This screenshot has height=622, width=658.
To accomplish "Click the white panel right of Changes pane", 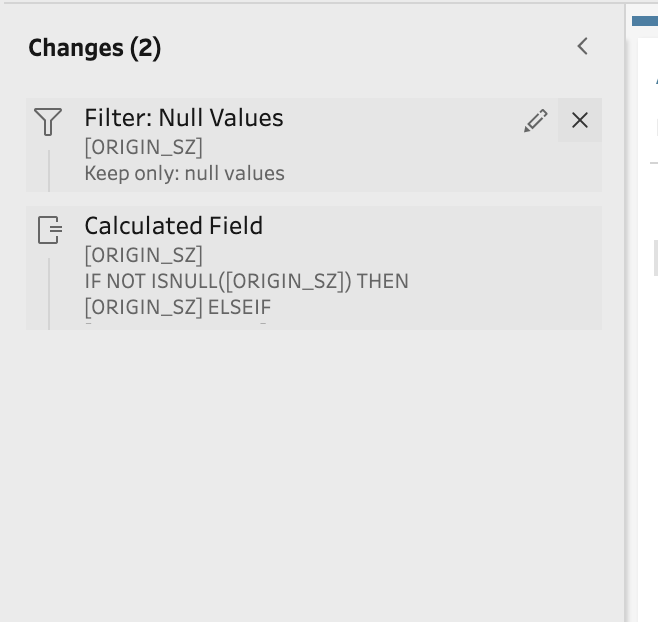I will point(648,400).
